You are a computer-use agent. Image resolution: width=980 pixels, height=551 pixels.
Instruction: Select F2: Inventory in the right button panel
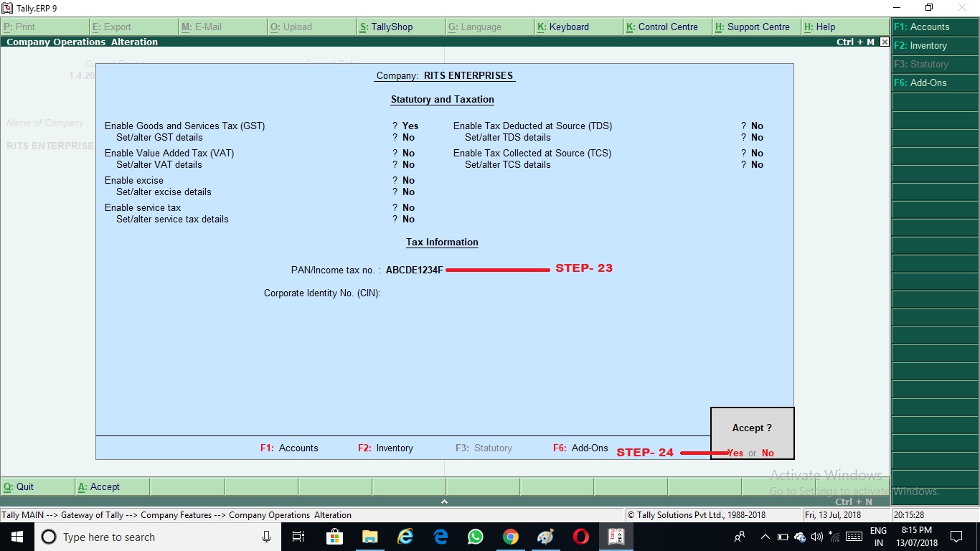click(x=935, y=46)
